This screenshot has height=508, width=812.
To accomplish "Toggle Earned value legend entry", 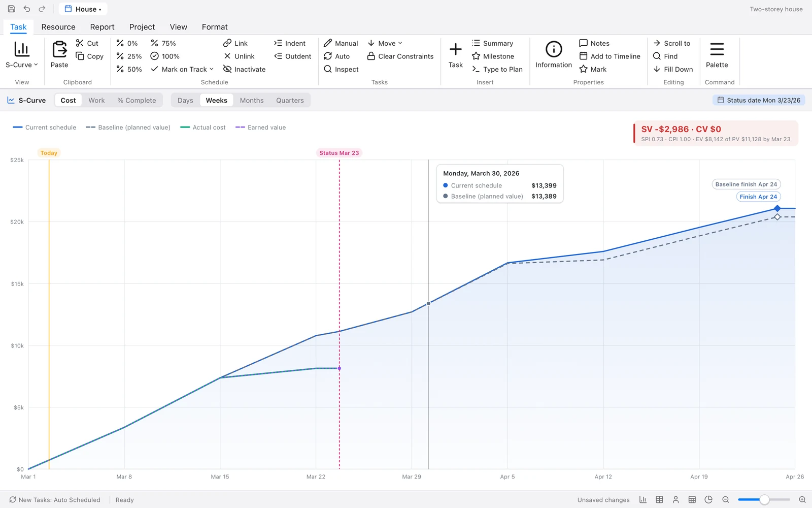I will pyautogui.click(x=261, y=128).
